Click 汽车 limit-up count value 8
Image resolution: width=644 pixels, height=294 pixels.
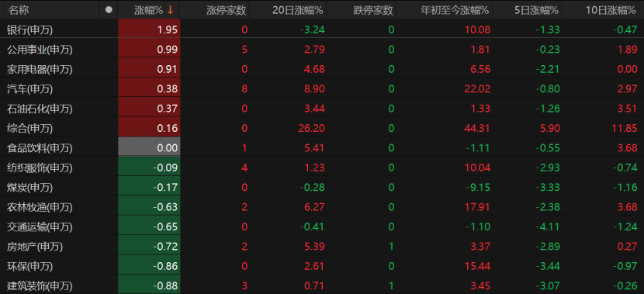244,89
